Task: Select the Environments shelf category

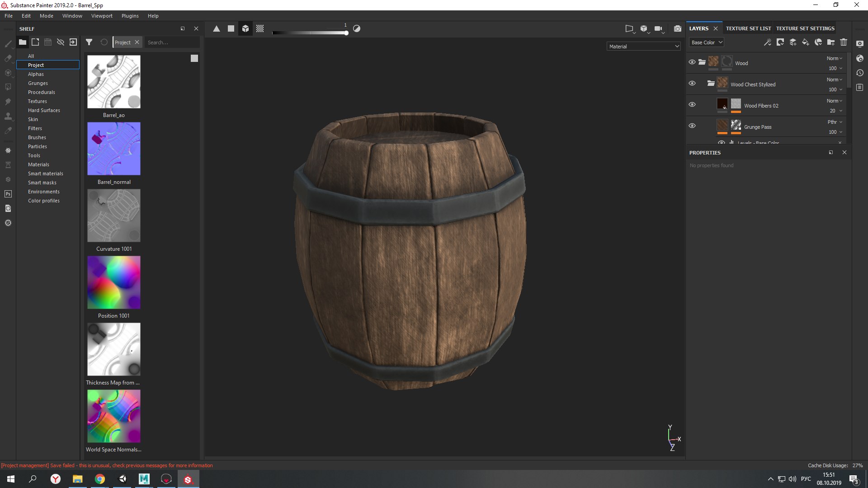Action: [x=44, y=192]
